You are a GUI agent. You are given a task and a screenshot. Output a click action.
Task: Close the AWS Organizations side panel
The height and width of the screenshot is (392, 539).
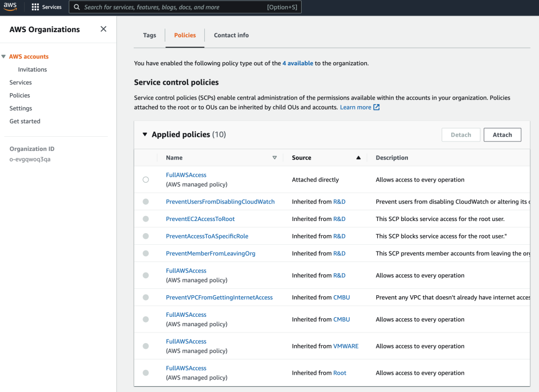103,29
